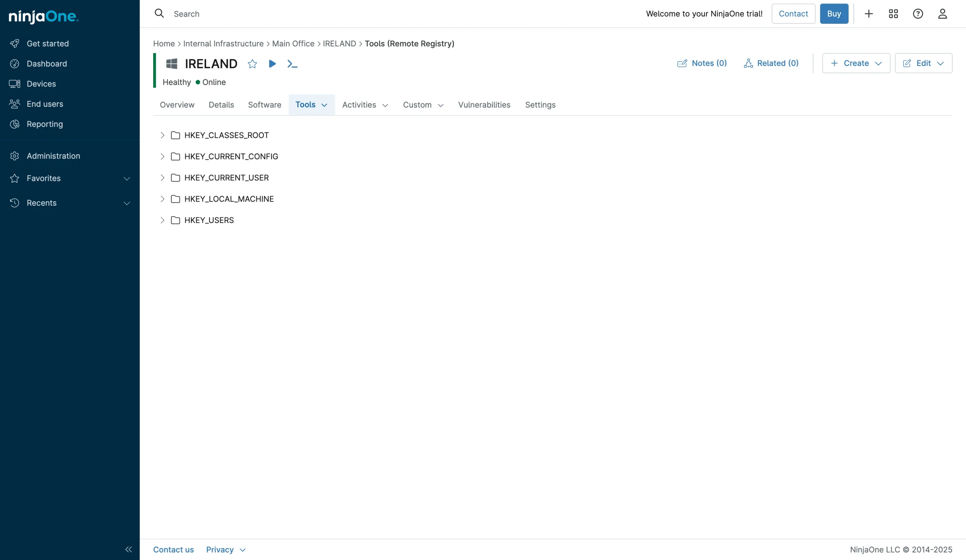Click the Reporting pie chart icon

tap(15, 124)
